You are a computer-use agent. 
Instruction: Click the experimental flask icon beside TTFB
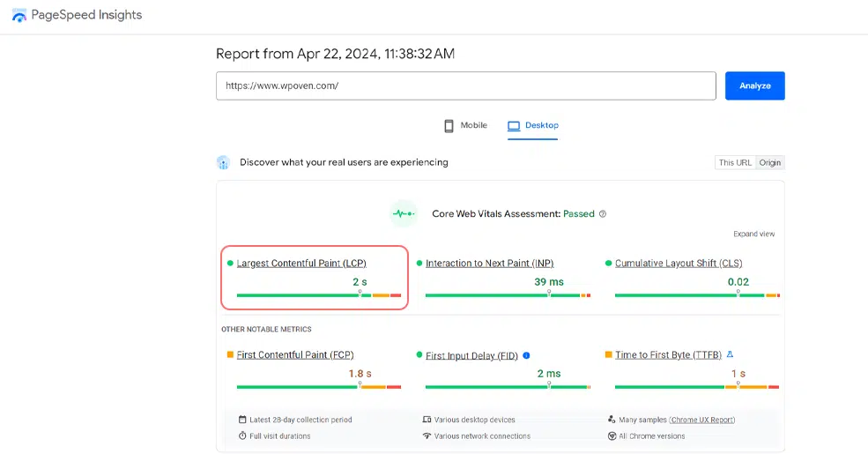tap(730, 354)
